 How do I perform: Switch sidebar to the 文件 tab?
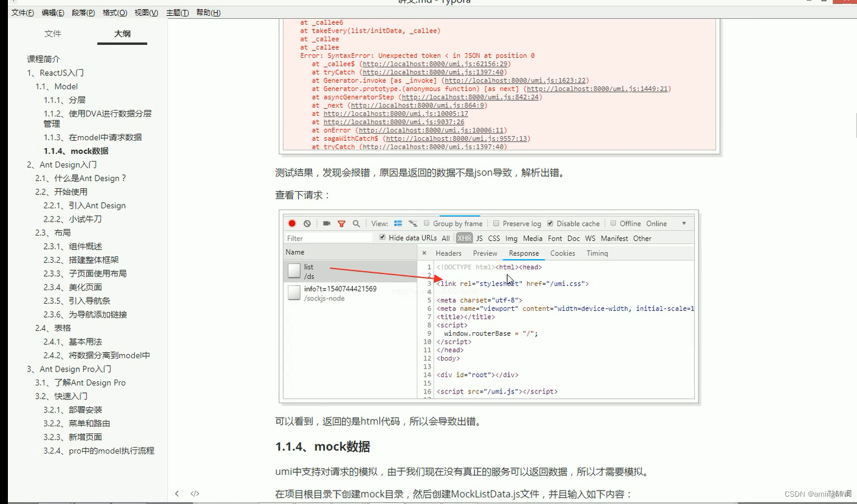click(x=53, y=33)
